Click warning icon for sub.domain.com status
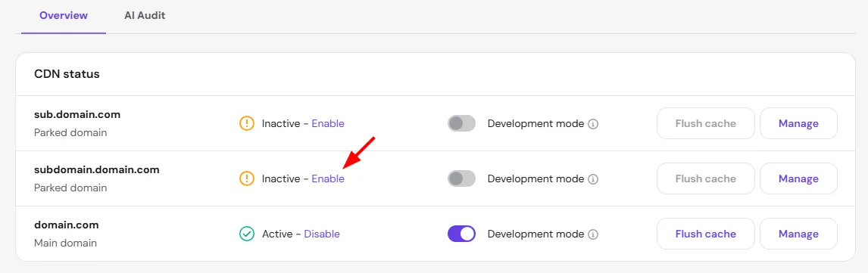This screenshot has height=273, width=868. click(x=246, y=123)
